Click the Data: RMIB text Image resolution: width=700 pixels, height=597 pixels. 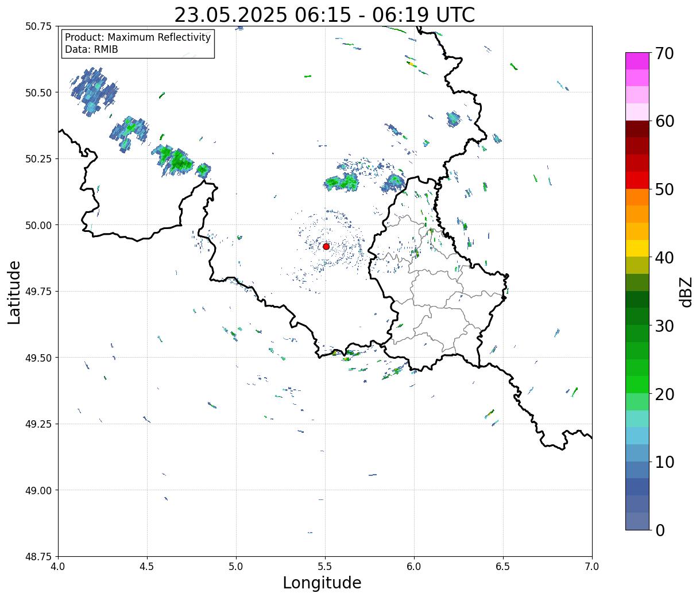[x=91, y=49]
